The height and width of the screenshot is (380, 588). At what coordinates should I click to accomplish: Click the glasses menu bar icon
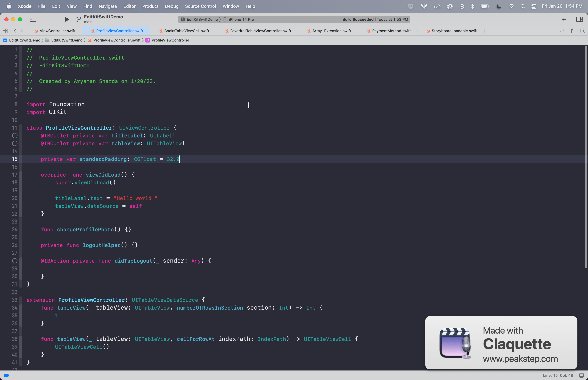(437, 6)
